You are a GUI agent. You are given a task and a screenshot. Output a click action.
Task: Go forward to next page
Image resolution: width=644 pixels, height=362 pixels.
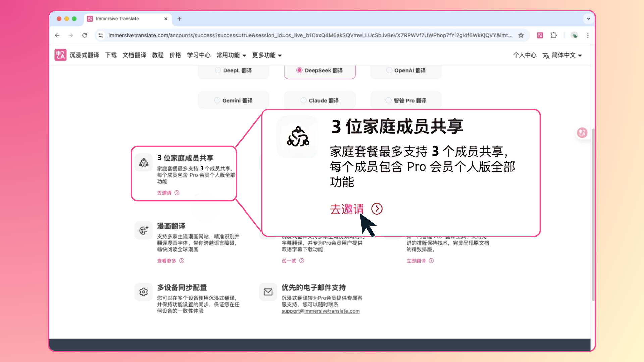[x=71, y=35]
